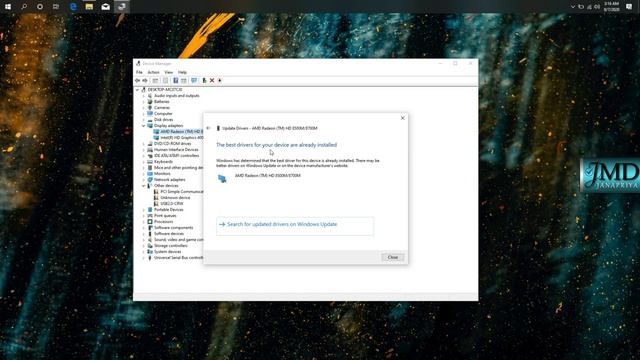The image size is (640, 360).
Task: Click Scan for hardware changes monitor icon
Action: (x=194, y=80)
